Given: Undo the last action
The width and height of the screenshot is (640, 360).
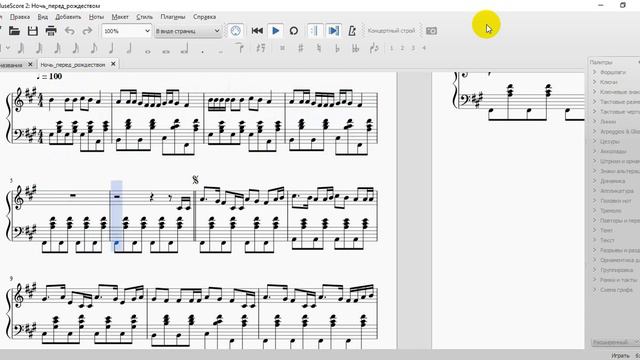Looking at the screenshot, I should click(x=69, y=31).
